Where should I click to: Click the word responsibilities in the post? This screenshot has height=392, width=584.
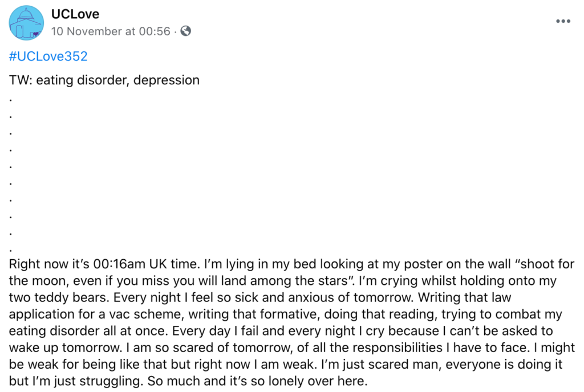[x=398, y=348]
